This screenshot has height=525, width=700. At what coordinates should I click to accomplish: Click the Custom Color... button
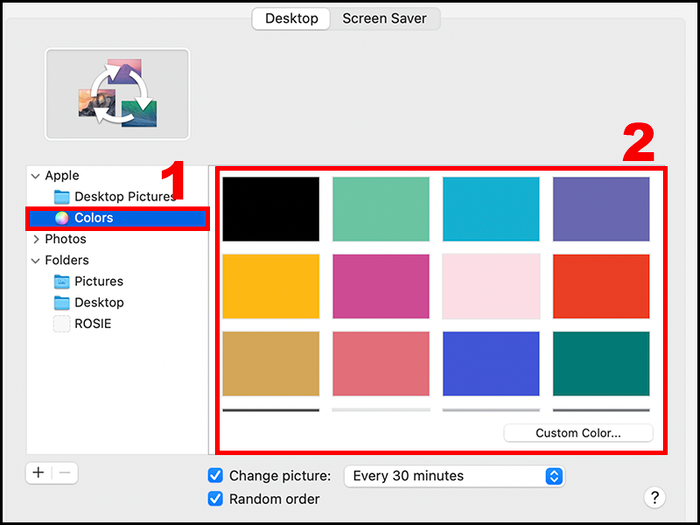[578, 433]
